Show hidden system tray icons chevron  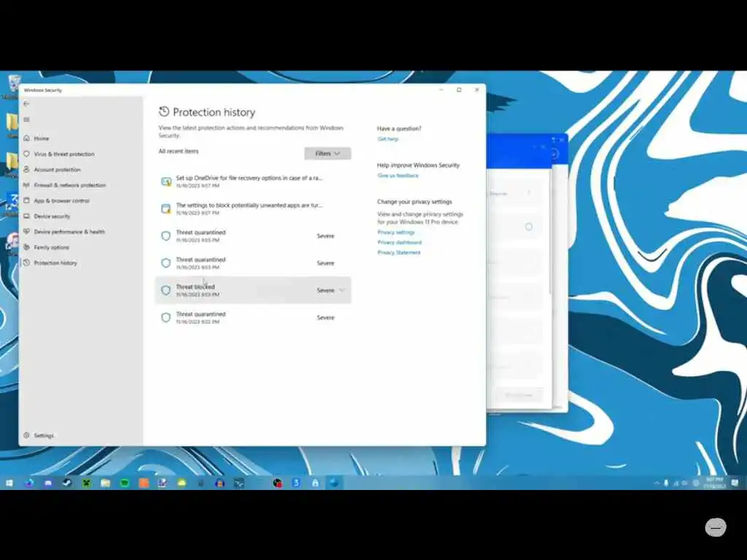click(657, 483)
